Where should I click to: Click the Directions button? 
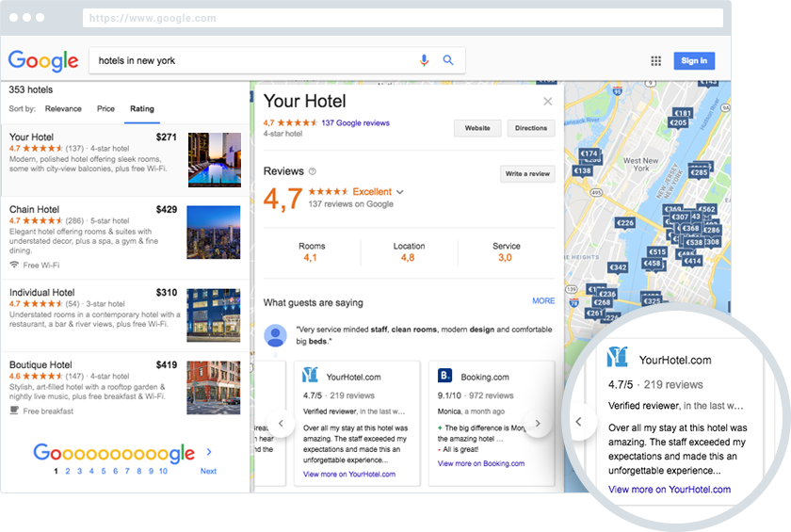pos(531,128)
